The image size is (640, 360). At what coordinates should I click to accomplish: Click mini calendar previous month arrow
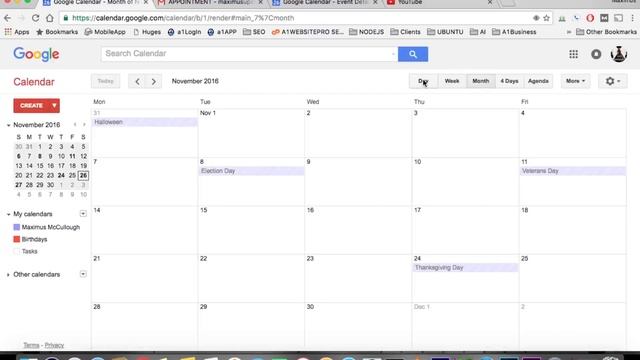click(75, 125)
